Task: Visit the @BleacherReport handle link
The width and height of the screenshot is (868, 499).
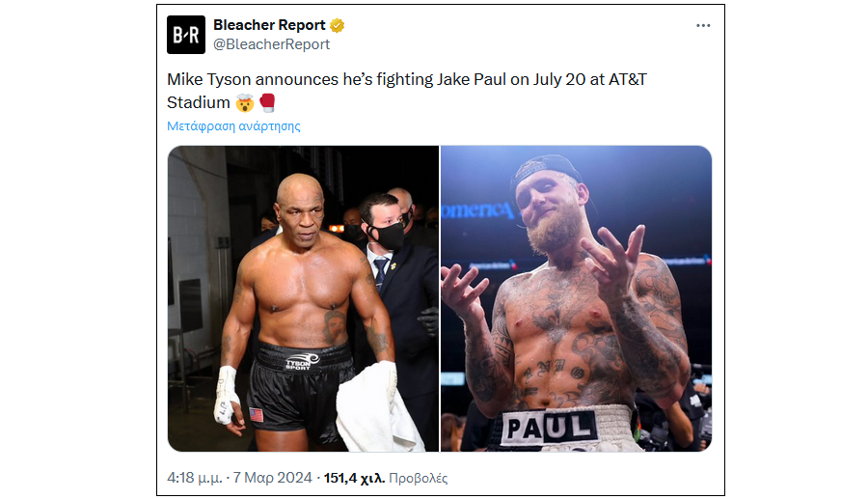Action: 271,44
